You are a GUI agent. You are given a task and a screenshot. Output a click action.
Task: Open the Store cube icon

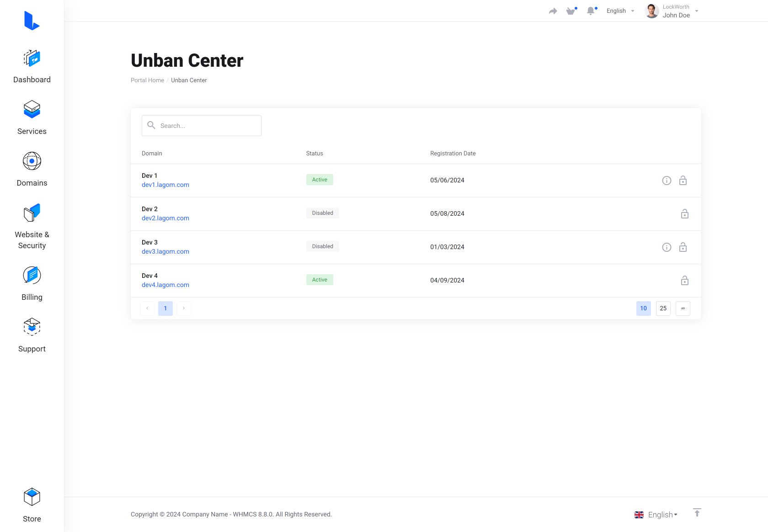(x=32, y=497)
